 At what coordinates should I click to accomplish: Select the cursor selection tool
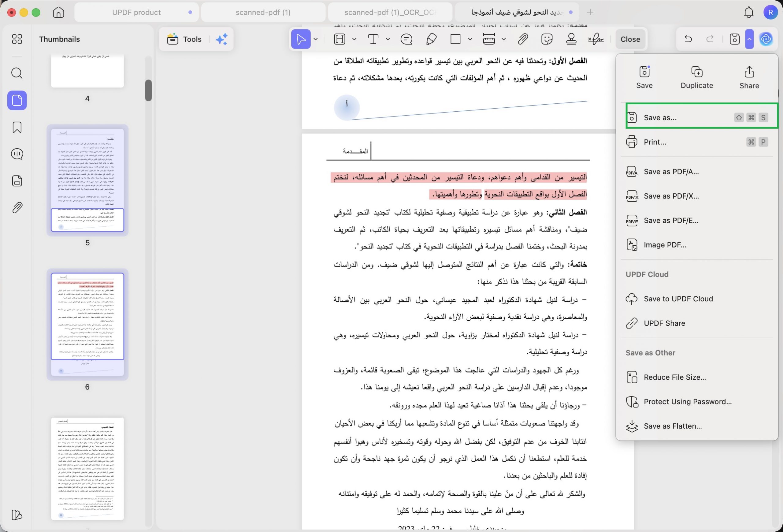(x=301, y=39)
